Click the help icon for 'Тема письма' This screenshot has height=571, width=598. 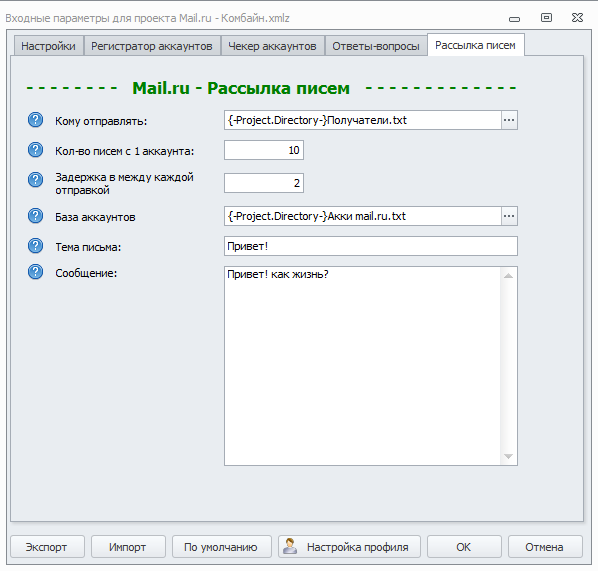[35, 246]
